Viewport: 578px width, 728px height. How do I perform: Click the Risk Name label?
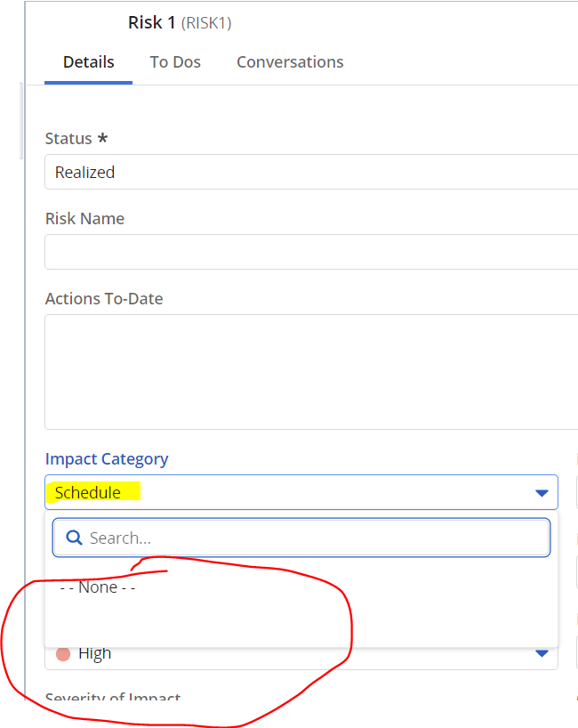tap(84, 219)
